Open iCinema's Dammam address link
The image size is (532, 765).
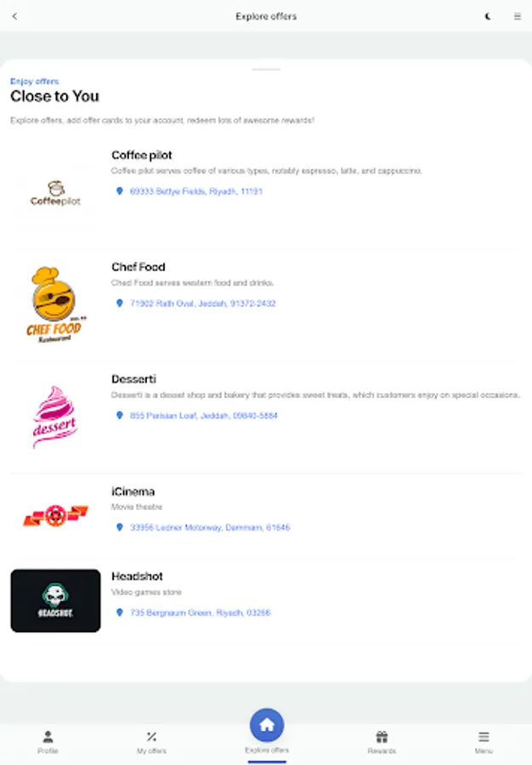[x=210, y=527]
